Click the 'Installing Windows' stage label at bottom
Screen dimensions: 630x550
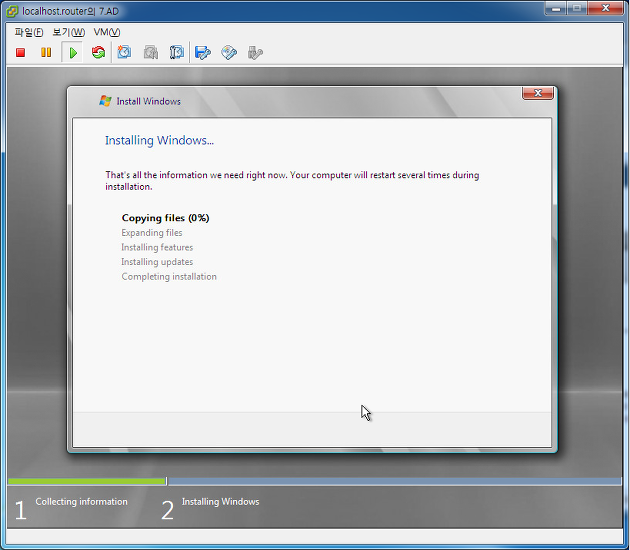(x=221, y=501)
